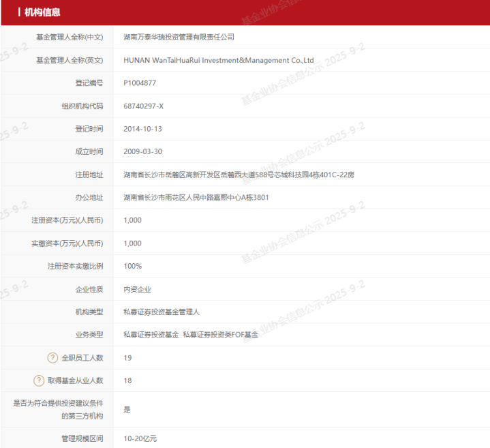Click establishment date 2009-03-30

[x=143, y=151]
